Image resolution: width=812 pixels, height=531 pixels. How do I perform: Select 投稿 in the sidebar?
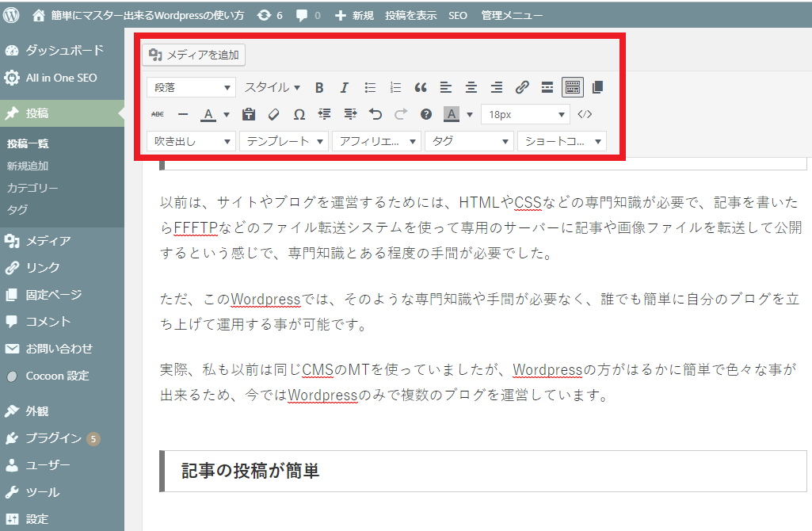pos(62,113)
